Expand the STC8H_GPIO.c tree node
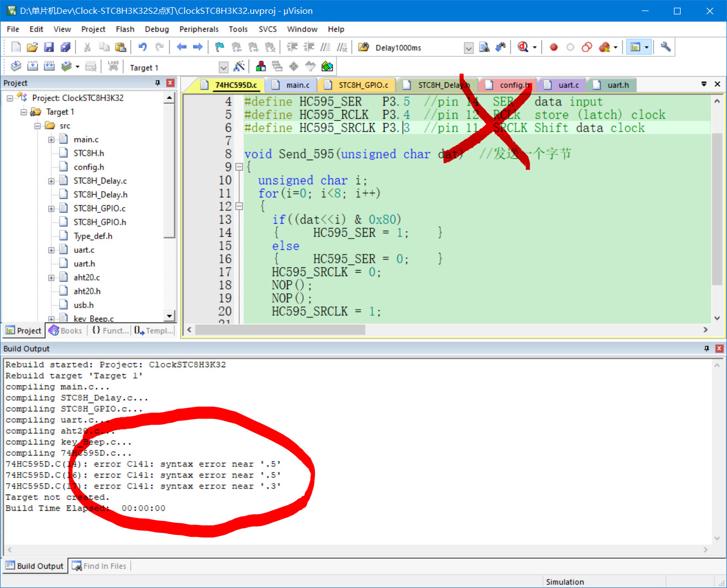The image size is (727, 588). pos(51,209)
